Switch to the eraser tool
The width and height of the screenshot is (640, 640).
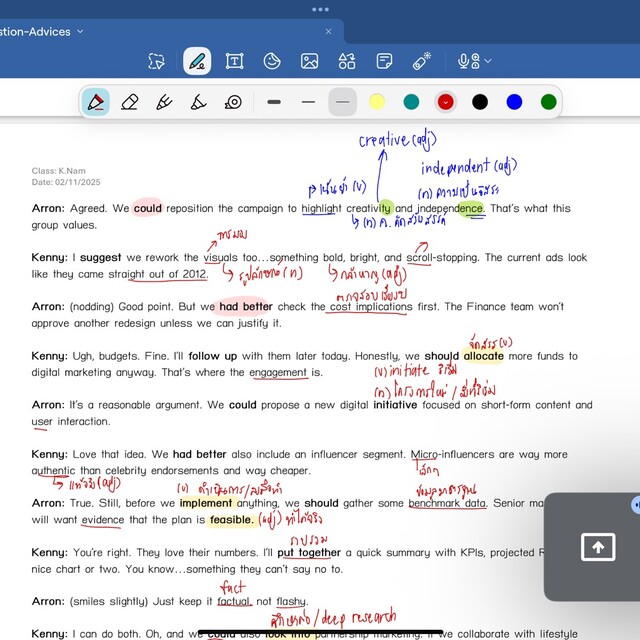point(128,102)
